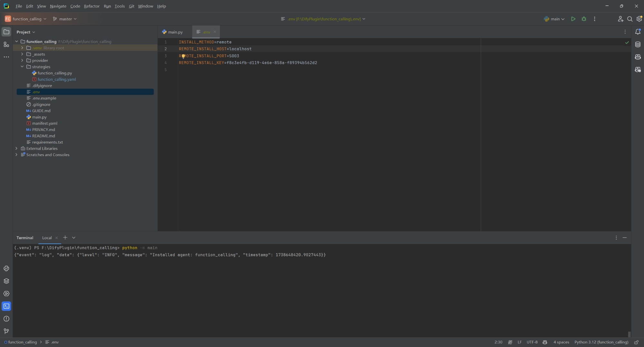Open the Refactor menu
The image size is (644, 347).
pos(92,6)
